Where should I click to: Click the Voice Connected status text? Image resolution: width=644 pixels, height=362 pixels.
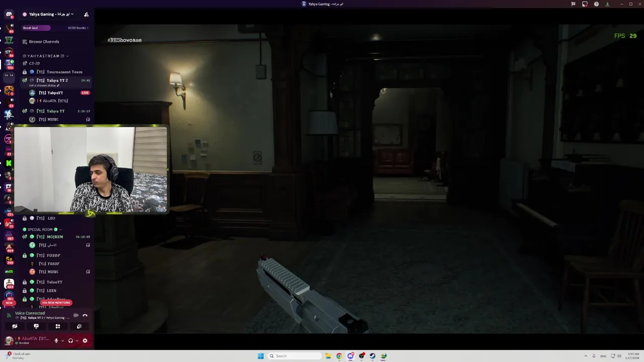coord(30,313)
